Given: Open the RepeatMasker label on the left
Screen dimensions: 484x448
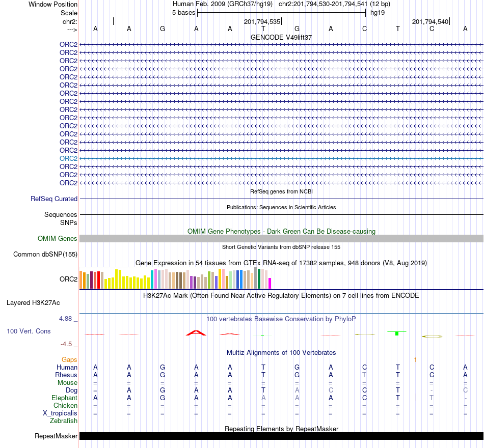Looking at the screenshot, I should click(56, 436).
